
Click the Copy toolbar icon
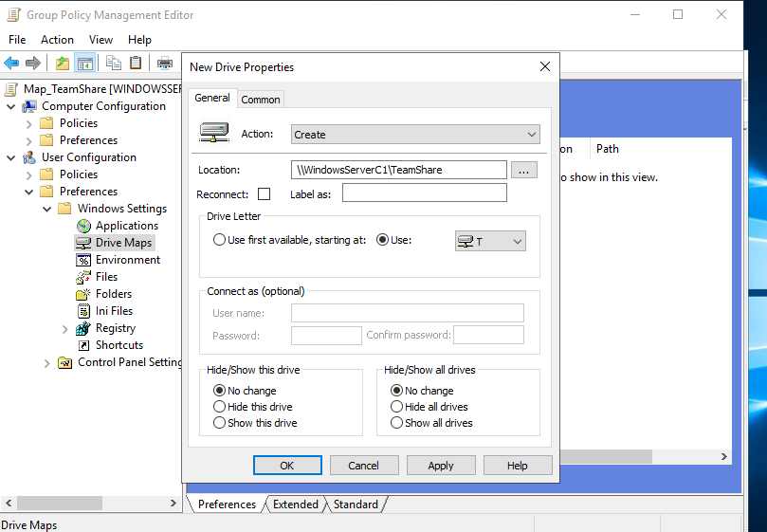(114, 63)
